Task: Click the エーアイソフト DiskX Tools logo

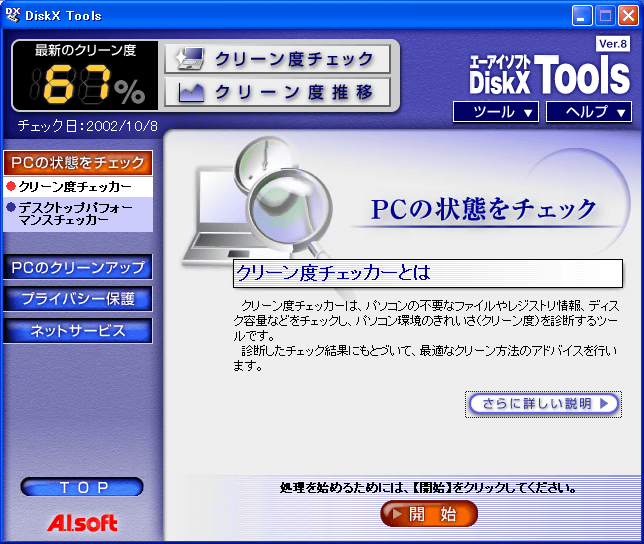Action: tap(550, 75)
